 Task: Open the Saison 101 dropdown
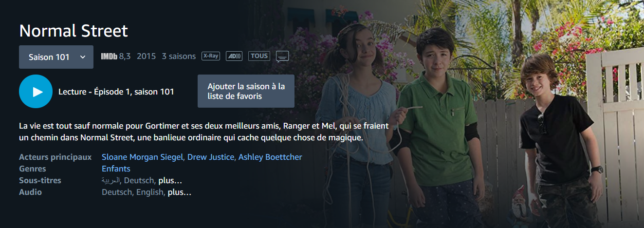click(x=56, y=57)
